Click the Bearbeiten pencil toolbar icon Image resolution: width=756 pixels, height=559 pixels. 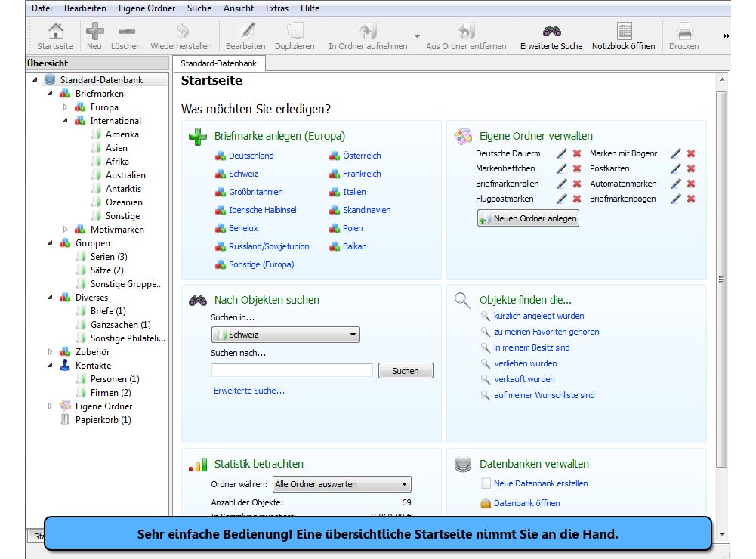[246, 32]
